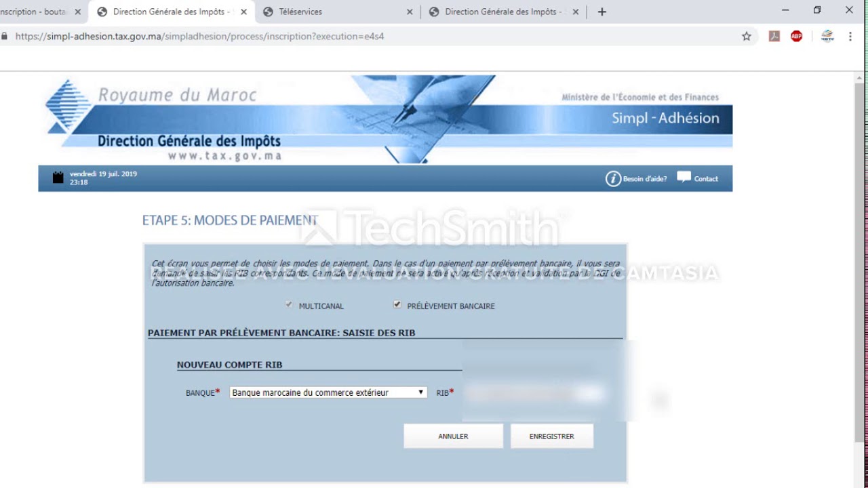Bookmark this page with the star icon
Viewport: 868px width, 488px height.
click(x=747, y=37)
